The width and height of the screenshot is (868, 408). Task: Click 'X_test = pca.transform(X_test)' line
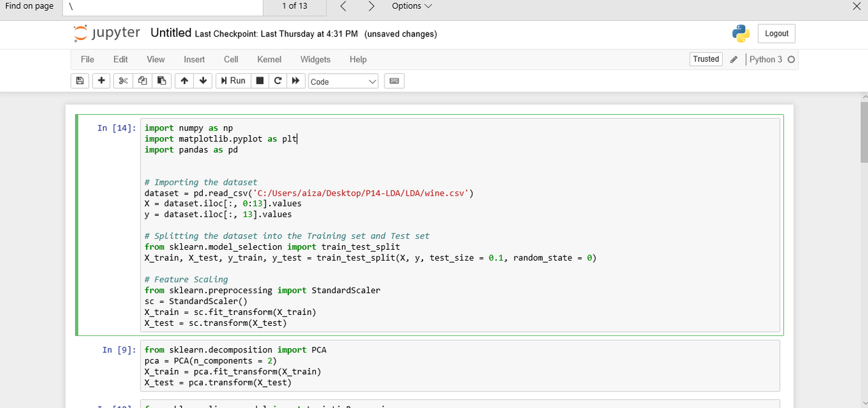tap(218, 382)
